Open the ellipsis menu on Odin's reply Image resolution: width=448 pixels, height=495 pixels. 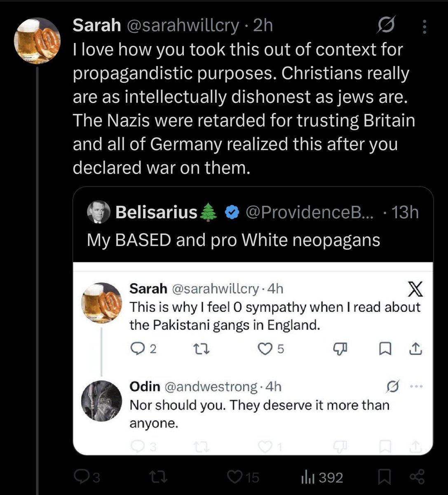pos(416,387)
